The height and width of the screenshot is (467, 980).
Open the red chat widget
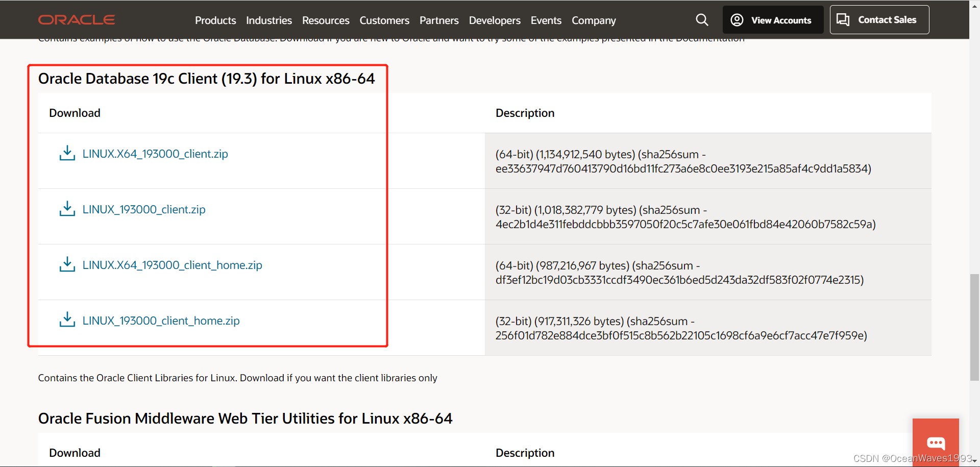(936, 442)
